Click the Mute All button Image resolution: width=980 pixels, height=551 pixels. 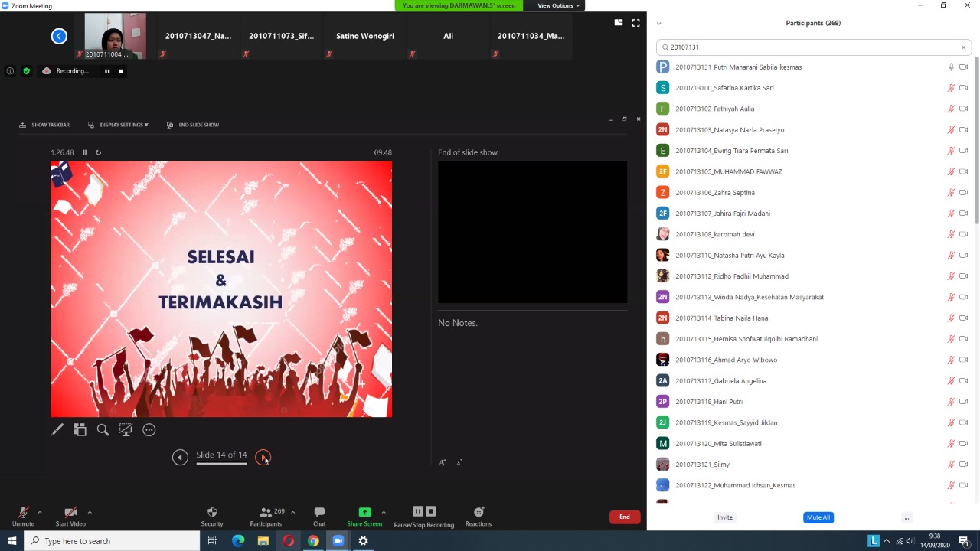(x=818, y=517)
